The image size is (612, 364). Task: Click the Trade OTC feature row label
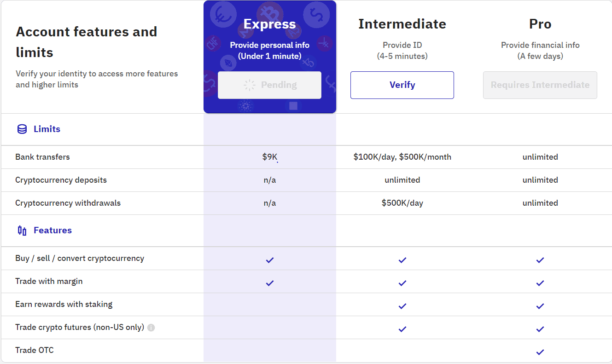(35, 350)
